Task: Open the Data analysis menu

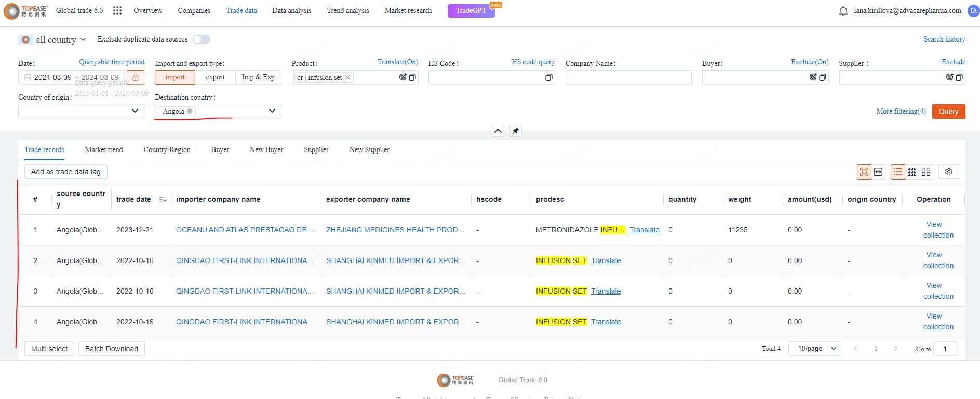Action: tap(292, 10)
